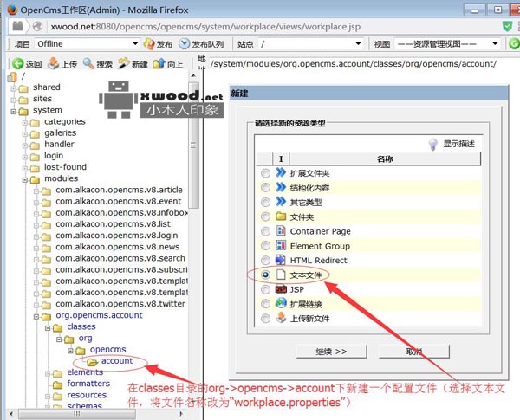Screen dimensions: 520x420
Task: Open the resources folder
Action: 87,395
